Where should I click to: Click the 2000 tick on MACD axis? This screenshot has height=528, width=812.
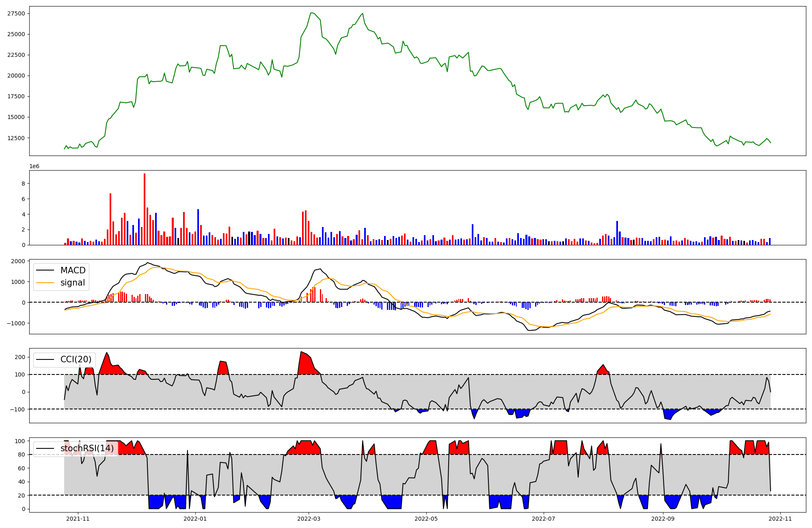point(18,261)
